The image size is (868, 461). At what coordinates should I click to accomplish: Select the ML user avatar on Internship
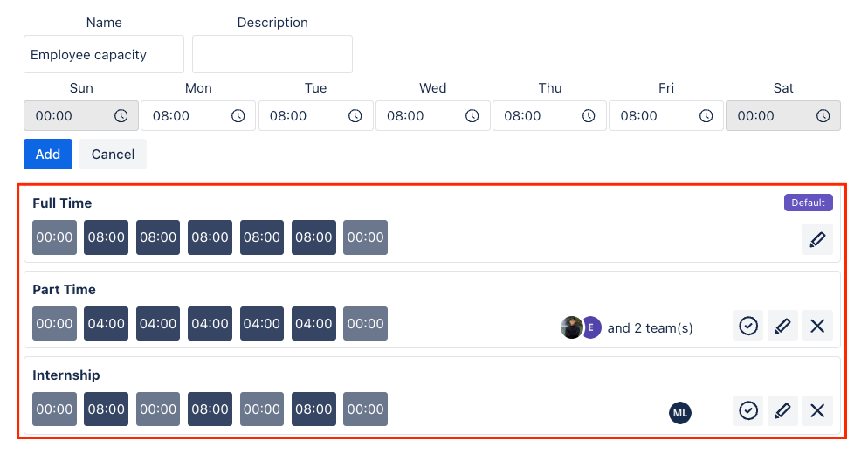(679, 413)
